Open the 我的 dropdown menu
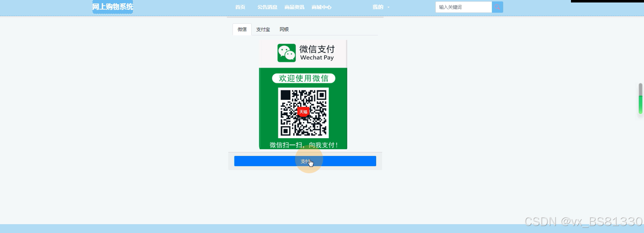This screenshot has height=233, width=644. [381, 7]
